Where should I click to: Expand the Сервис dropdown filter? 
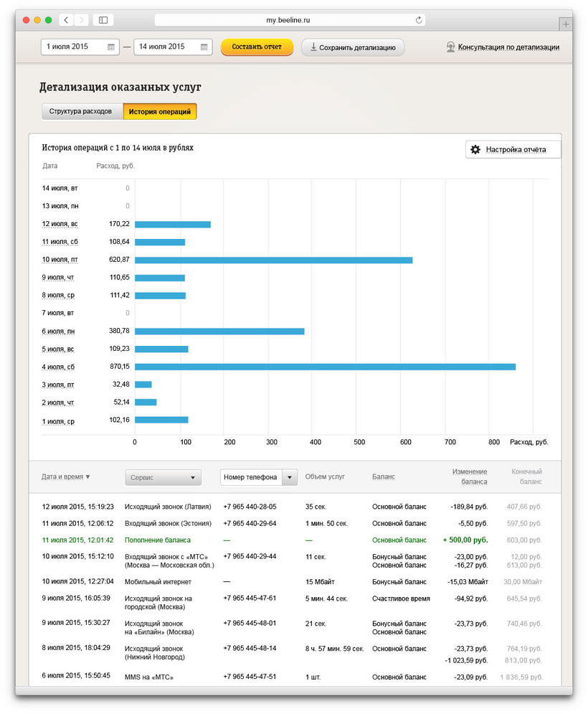[163, 477]
